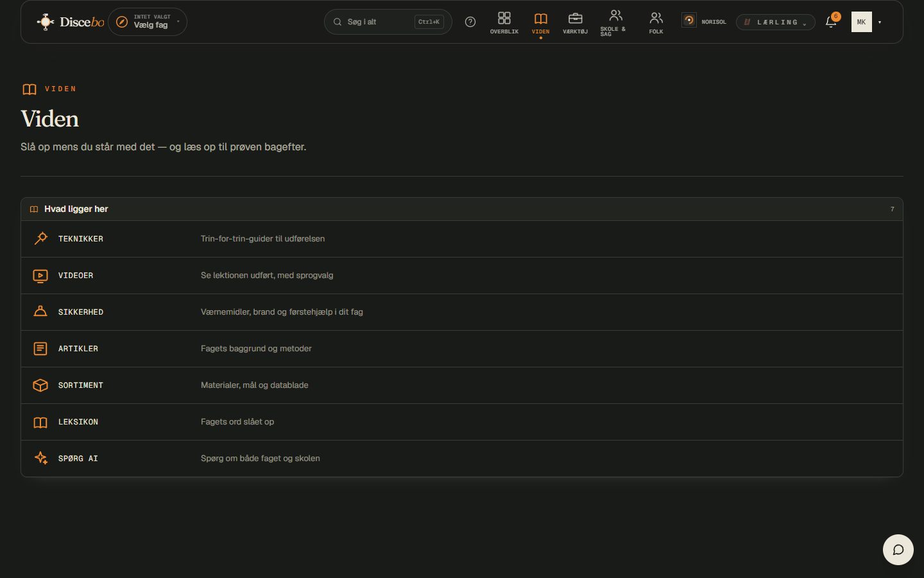Click the Sortiment box icon
The width and height of the screenshot is (924, 578).
click(x=40, y=385)
